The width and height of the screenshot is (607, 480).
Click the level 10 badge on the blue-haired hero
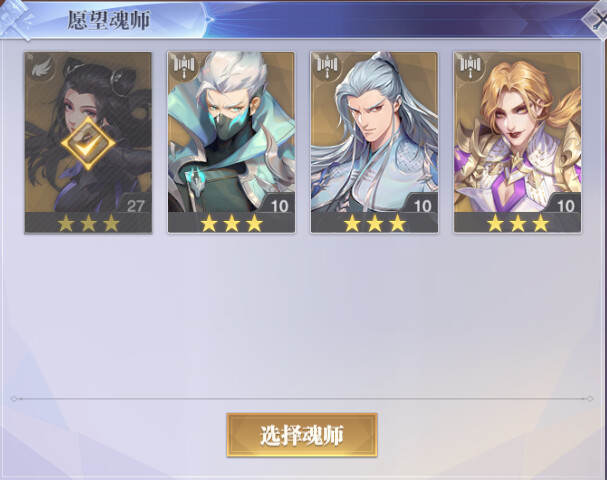(x=422, y=206)
